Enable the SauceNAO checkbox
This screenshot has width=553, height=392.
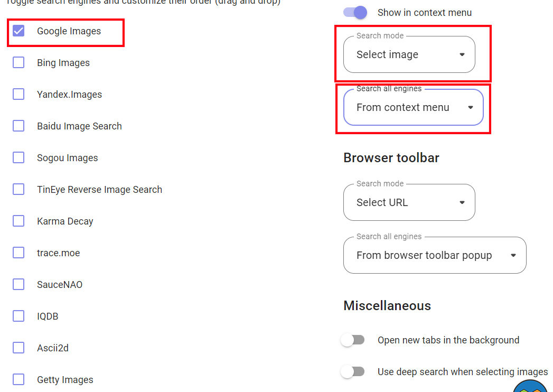tap(18, 285)
